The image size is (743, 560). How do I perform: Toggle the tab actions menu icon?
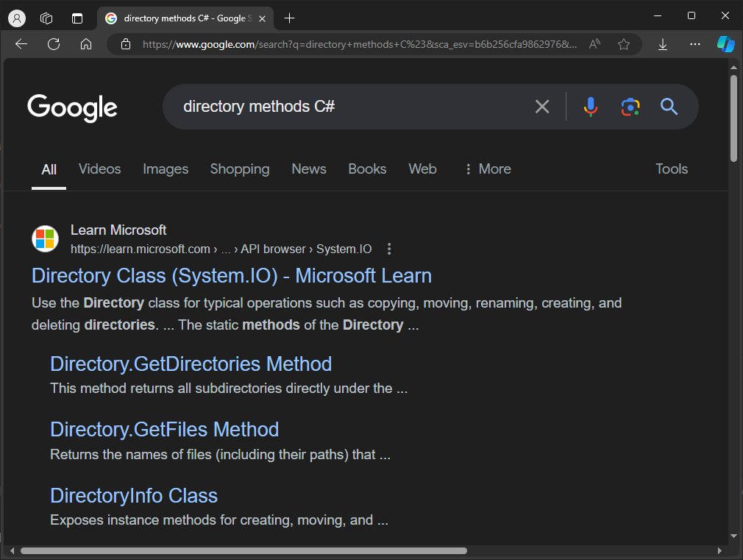(x=77, y=18)
